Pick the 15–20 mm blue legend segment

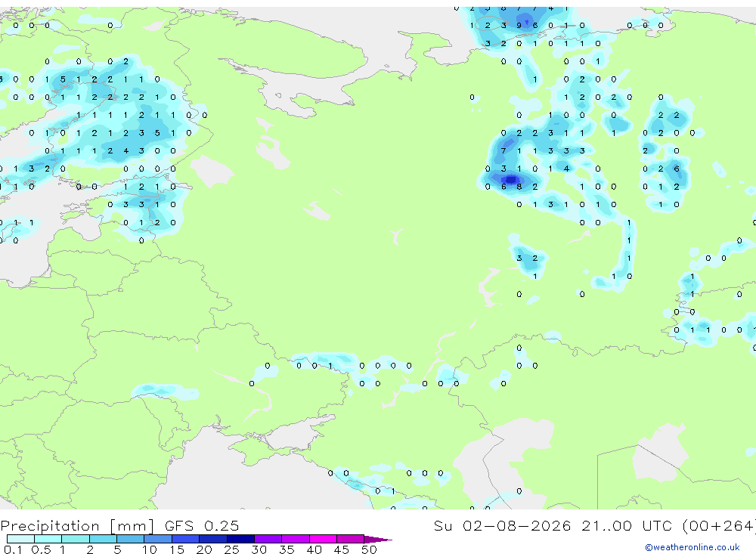click(186, 539)
